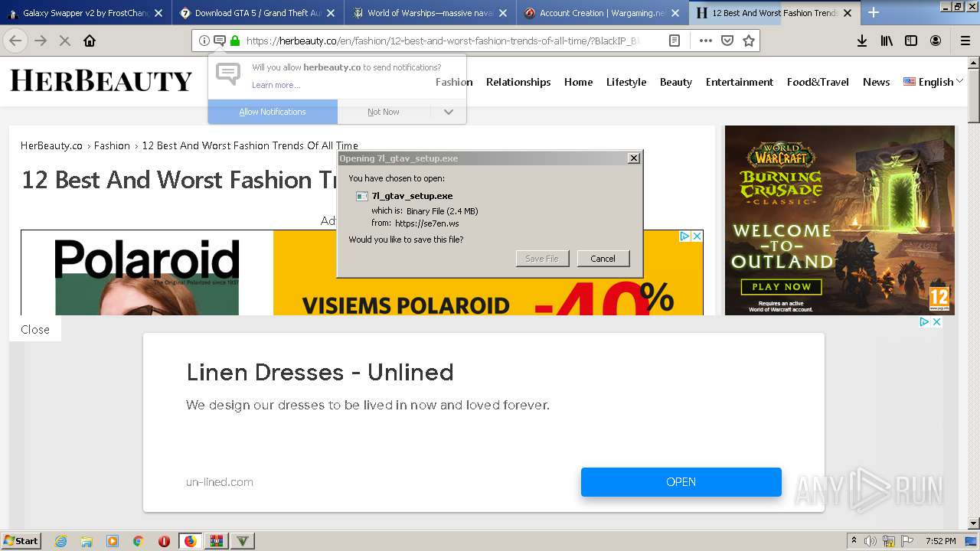Stop loading the current page
This screenshot has width=980, height=551.
(65, 41)
